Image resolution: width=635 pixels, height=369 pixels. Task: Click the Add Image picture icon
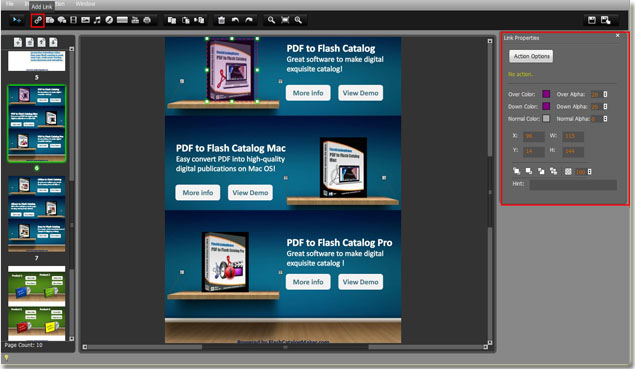[85, 20]
